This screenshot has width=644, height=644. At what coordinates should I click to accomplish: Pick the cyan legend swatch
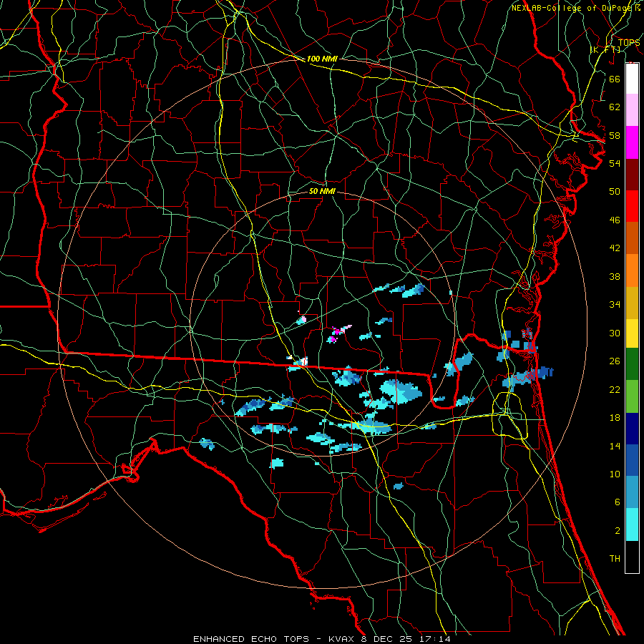(632, 525)
